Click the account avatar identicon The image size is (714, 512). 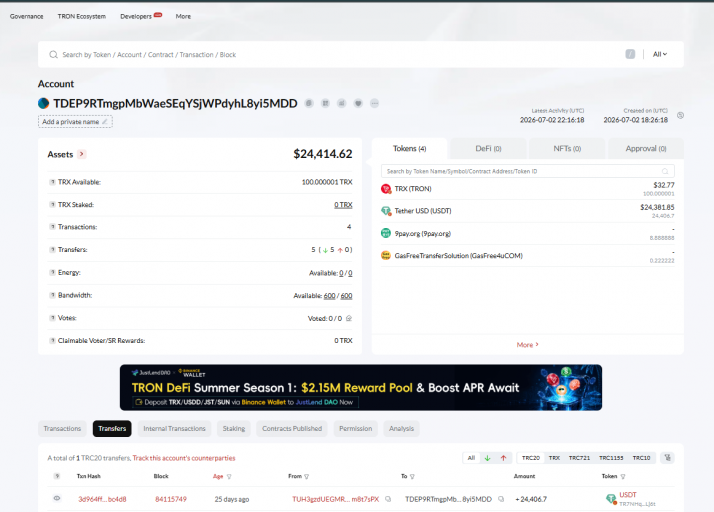pos(43,103)
